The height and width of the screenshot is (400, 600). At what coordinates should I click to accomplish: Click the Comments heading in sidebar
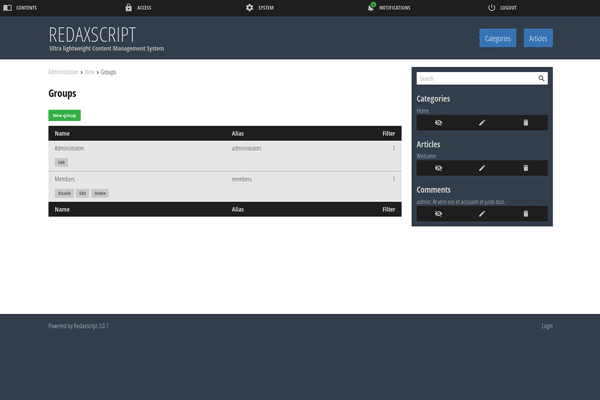pos(434,190)
